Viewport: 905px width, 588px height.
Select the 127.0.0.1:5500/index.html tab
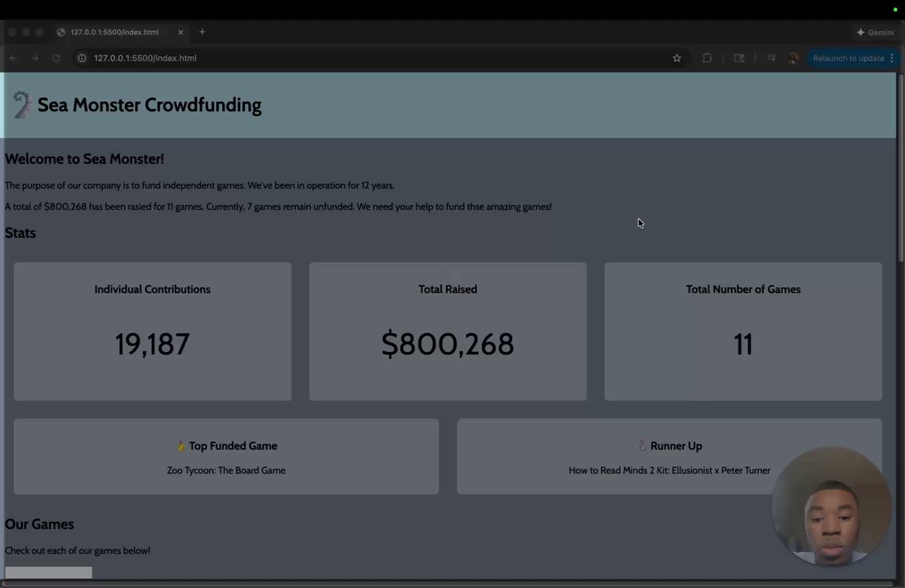(114, 32)
